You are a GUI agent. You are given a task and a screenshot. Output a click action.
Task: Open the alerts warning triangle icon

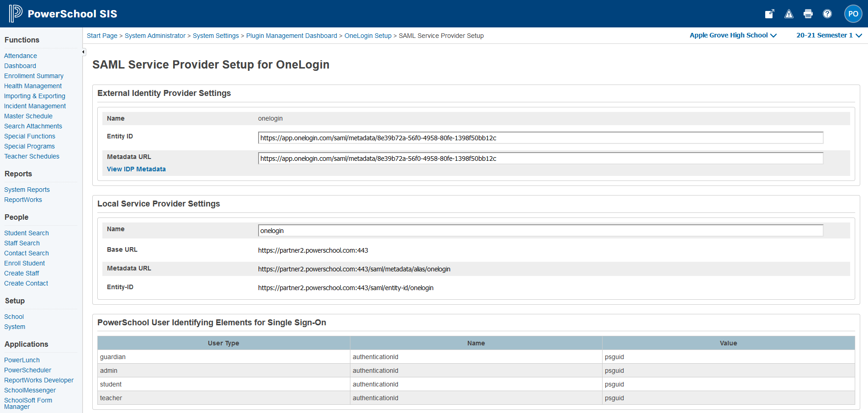pos(789,14)
